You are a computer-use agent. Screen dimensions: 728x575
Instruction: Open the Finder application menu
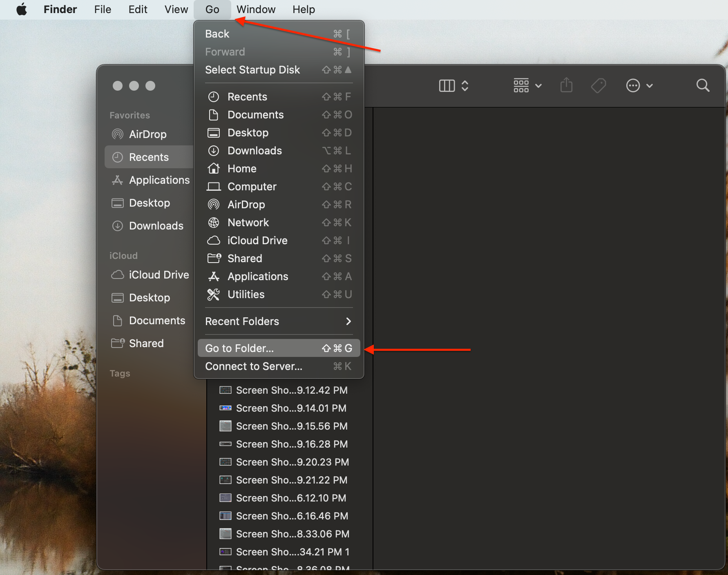click(60, 9)
